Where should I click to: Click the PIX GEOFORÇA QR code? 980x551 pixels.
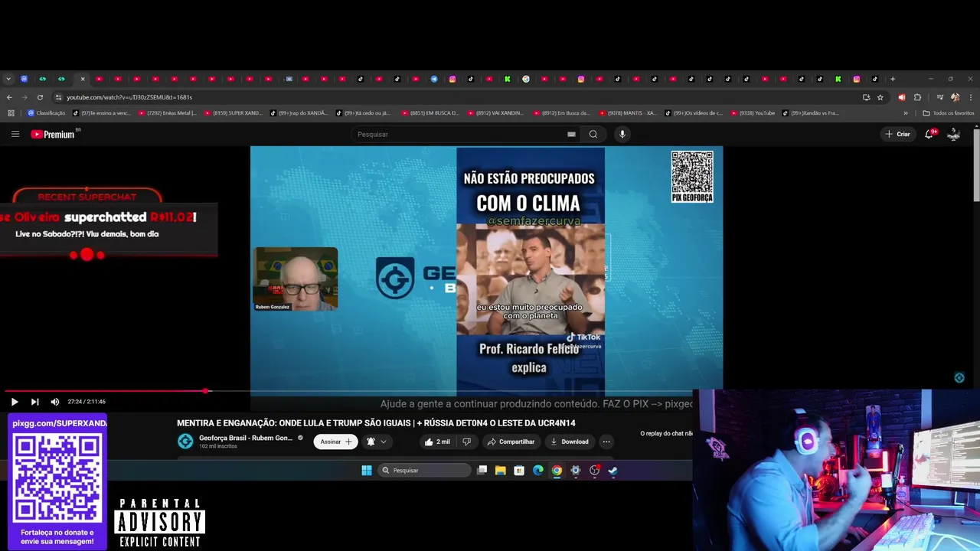point(692,176)
